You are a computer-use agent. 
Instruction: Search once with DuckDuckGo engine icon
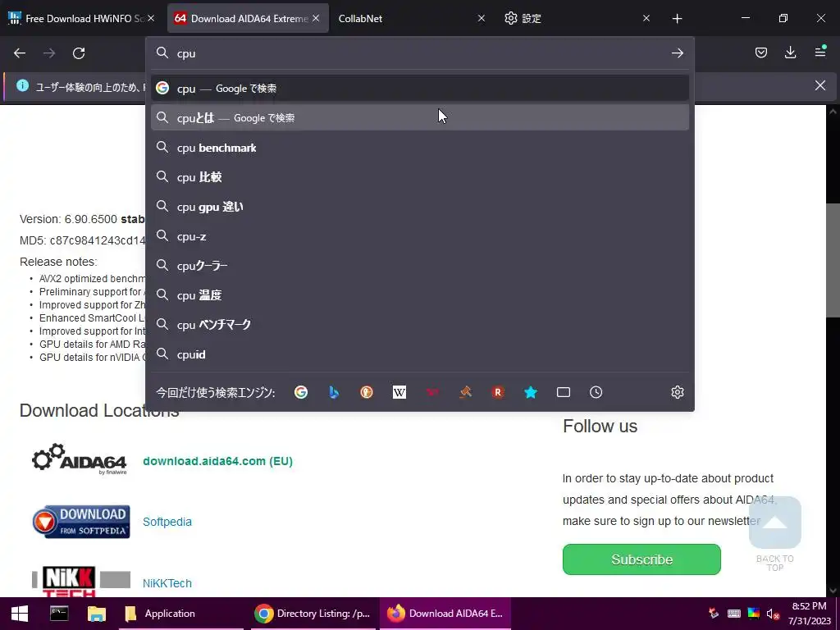coord(367,392)
